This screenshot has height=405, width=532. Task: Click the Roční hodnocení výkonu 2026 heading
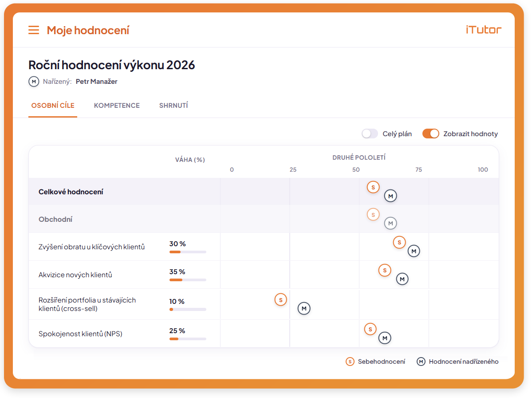point(112,65)
